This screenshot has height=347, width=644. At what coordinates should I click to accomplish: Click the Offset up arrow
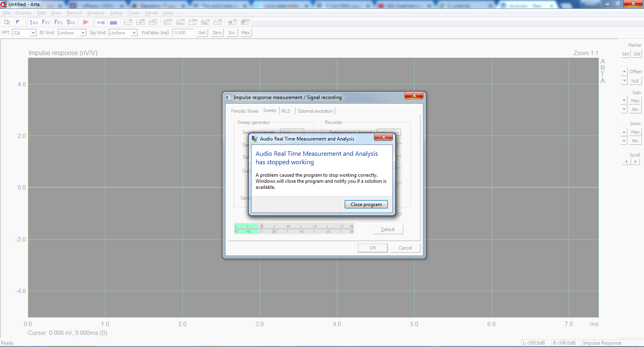[x=624, y=72]
